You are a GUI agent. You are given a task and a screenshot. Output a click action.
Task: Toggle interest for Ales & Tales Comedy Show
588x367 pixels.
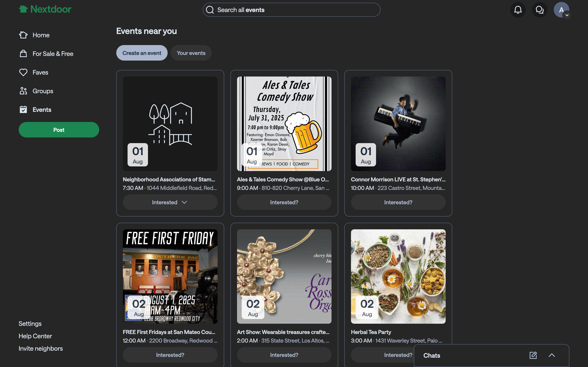tap(284, 202)
